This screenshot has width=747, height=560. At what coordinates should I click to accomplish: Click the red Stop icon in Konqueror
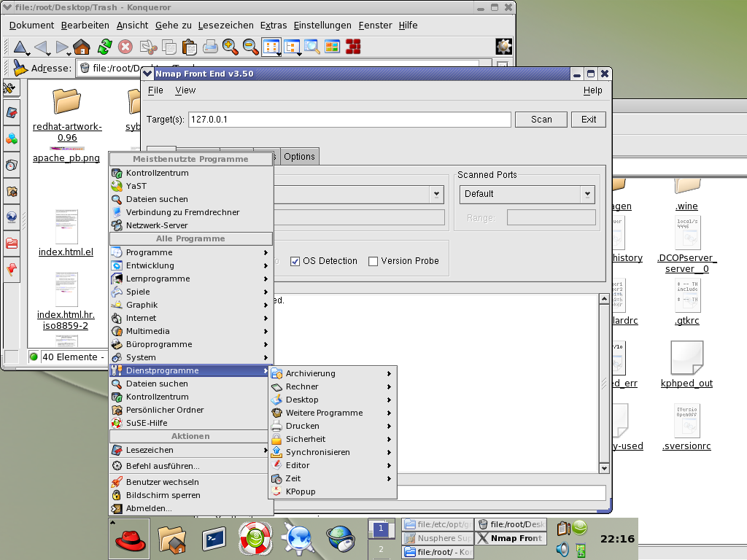coord(125,47)
